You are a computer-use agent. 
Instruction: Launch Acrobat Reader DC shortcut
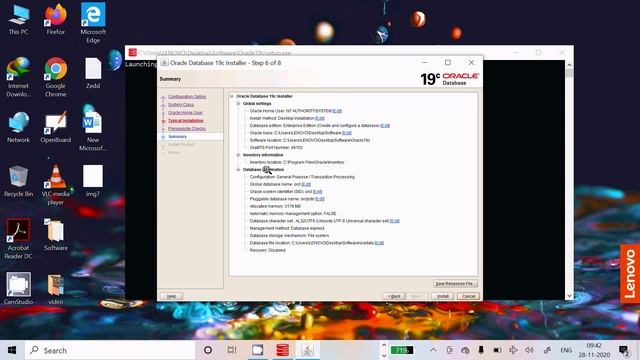tap(18, 239)
